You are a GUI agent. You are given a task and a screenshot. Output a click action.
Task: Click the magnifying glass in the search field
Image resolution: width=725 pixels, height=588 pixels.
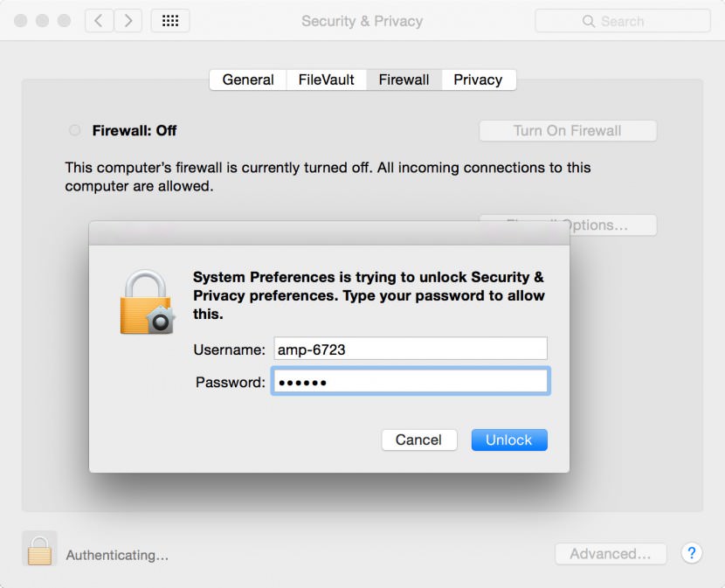tap(590, 20)
